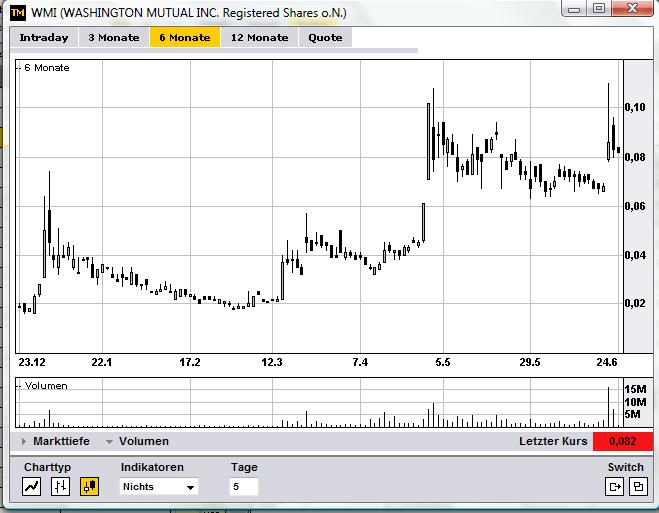Viewport: 659px width, 513px height.
Task: Click the 6 Monate chart label
Action: [x=47, y=68]
